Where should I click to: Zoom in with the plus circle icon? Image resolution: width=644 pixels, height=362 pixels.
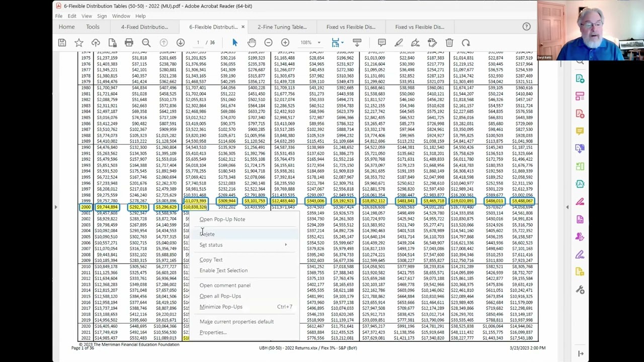click(285, 43)
